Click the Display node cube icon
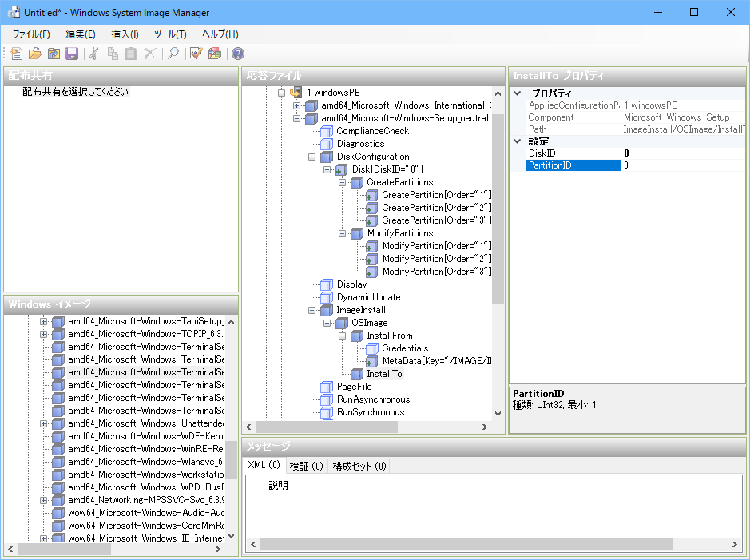 coord(327,284)
